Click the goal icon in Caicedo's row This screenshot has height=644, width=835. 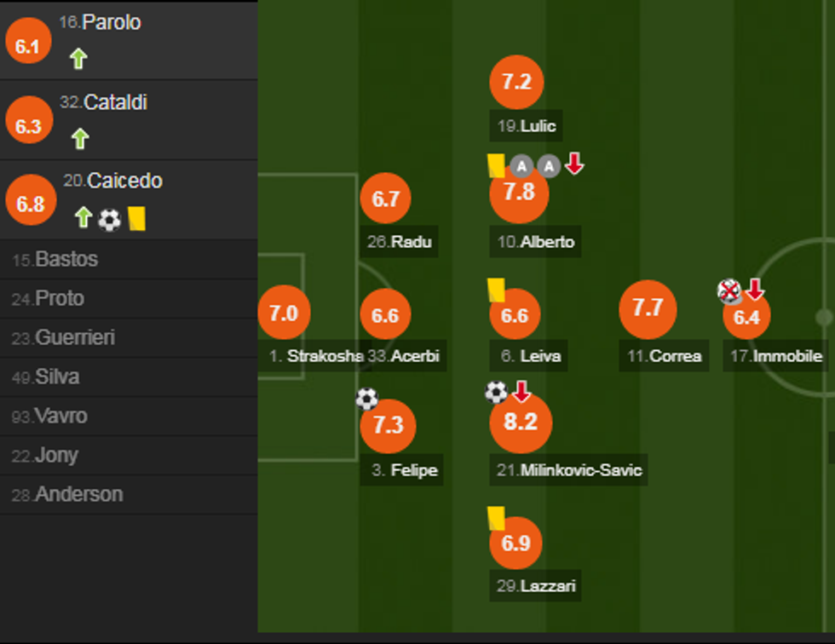click(x=108, y=220)
